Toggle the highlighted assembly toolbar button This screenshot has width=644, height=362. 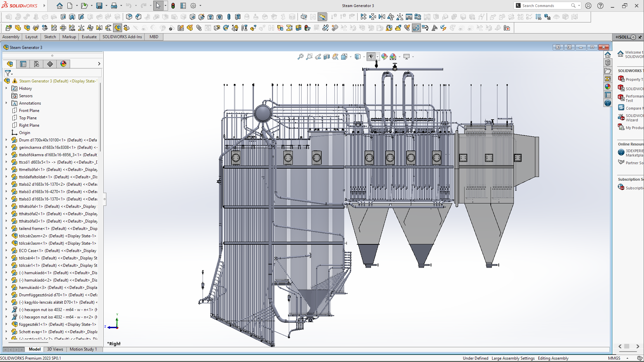[117, 28]
